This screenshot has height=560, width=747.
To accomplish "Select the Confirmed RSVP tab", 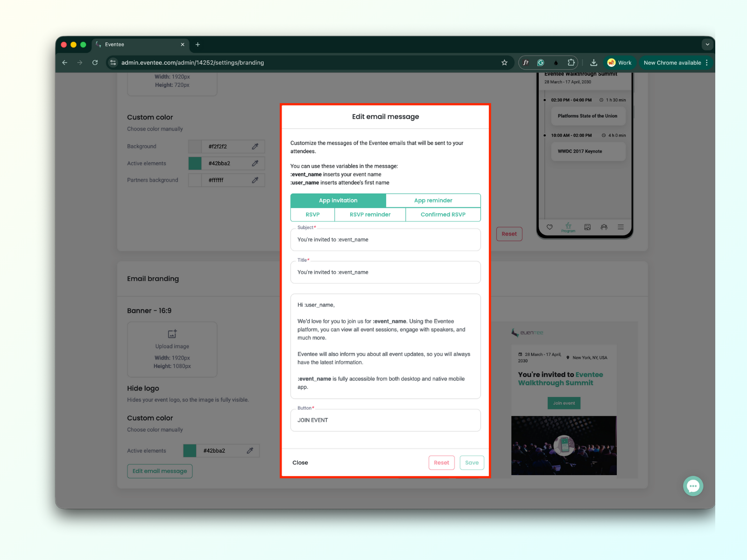I will (x=443, y=215).
